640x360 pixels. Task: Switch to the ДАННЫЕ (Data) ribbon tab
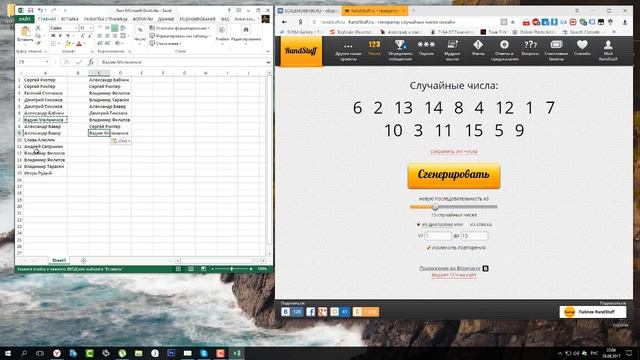pyautogui.click(x=166, y=19)
